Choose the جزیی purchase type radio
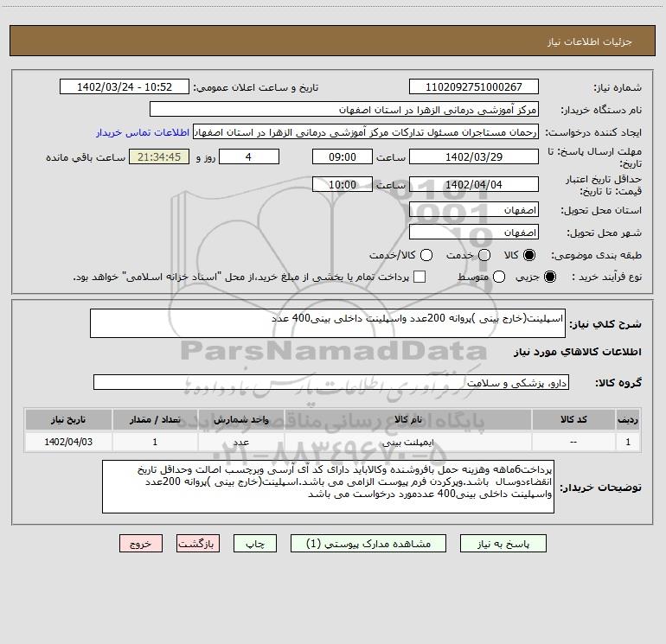666x644 pixels. (549, 277)
